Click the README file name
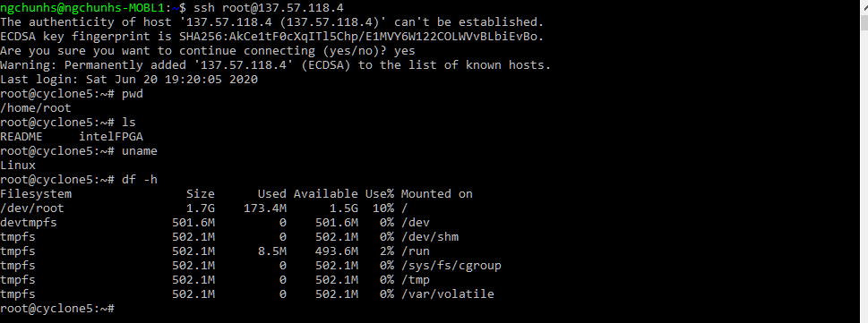The height and width of the screenshot is (323, 868). click(x=21, y=137)
